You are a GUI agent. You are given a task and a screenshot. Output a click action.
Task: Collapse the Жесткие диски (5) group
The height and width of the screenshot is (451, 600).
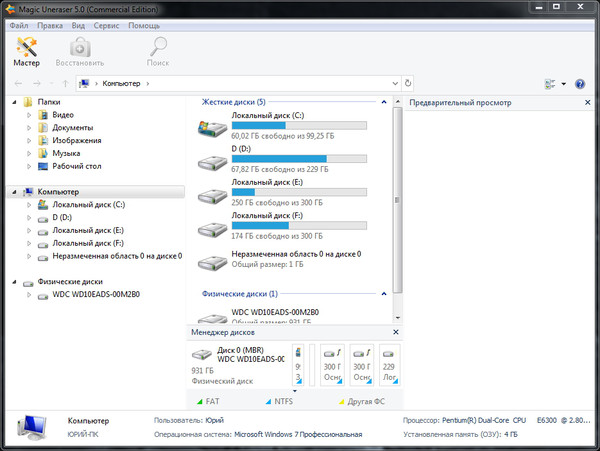(x=384, y=102)
